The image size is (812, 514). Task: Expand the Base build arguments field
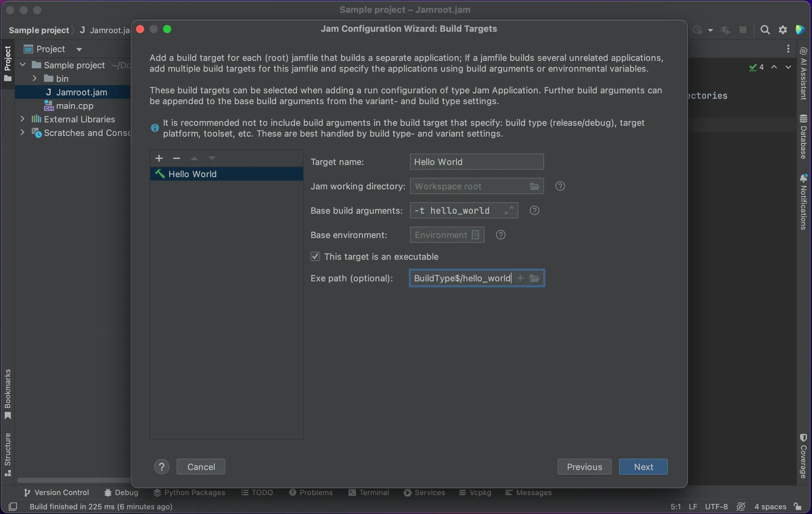509,210
